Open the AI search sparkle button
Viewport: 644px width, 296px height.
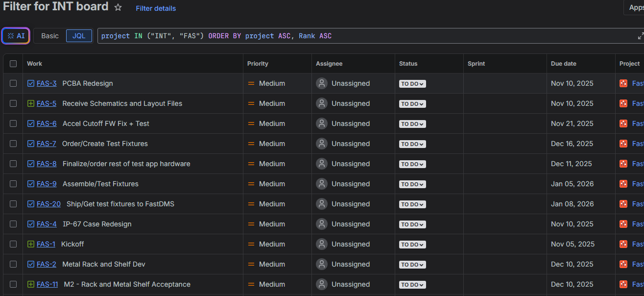(x=16, y=36)
